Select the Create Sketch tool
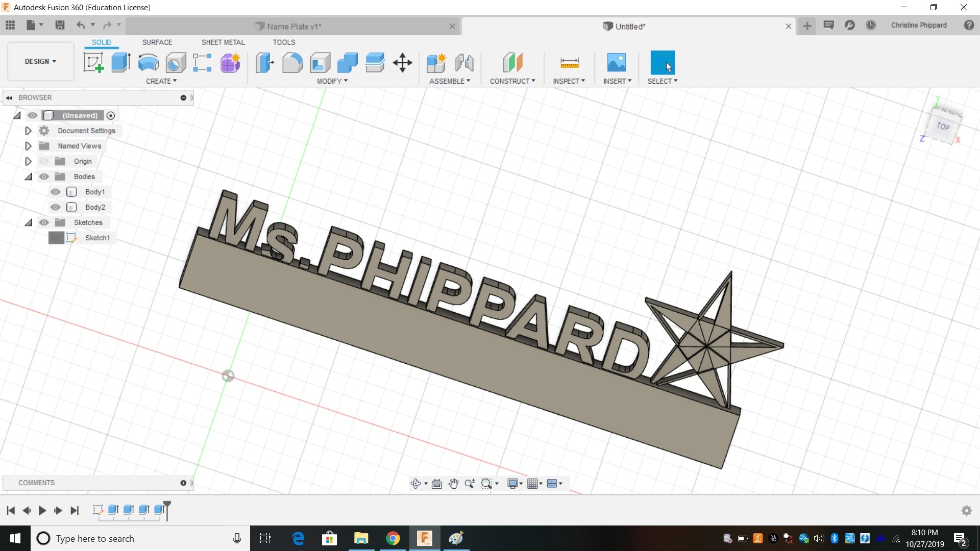This screenshot has height=551, width=980. [93, 63]
